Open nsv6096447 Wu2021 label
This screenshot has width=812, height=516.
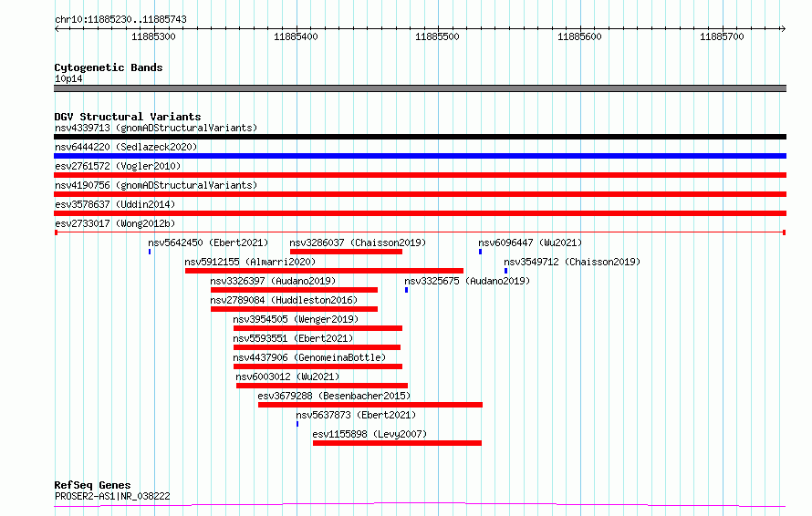[x=530, y=243]
